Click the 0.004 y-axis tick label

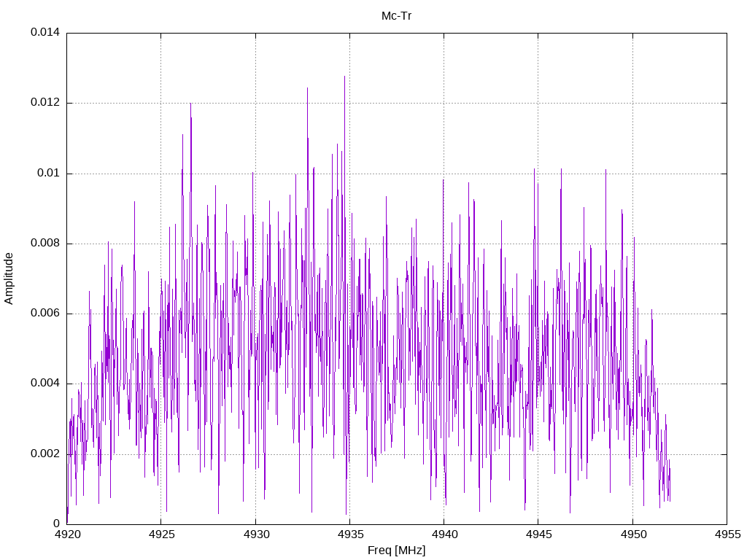point(45,384)
